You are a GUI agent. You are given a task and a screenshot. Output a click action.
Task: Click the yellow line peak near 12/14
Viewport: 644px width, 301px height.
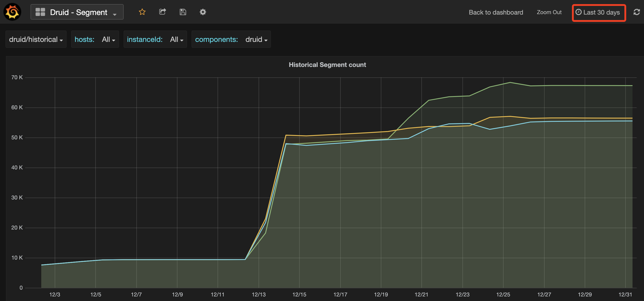286,135
